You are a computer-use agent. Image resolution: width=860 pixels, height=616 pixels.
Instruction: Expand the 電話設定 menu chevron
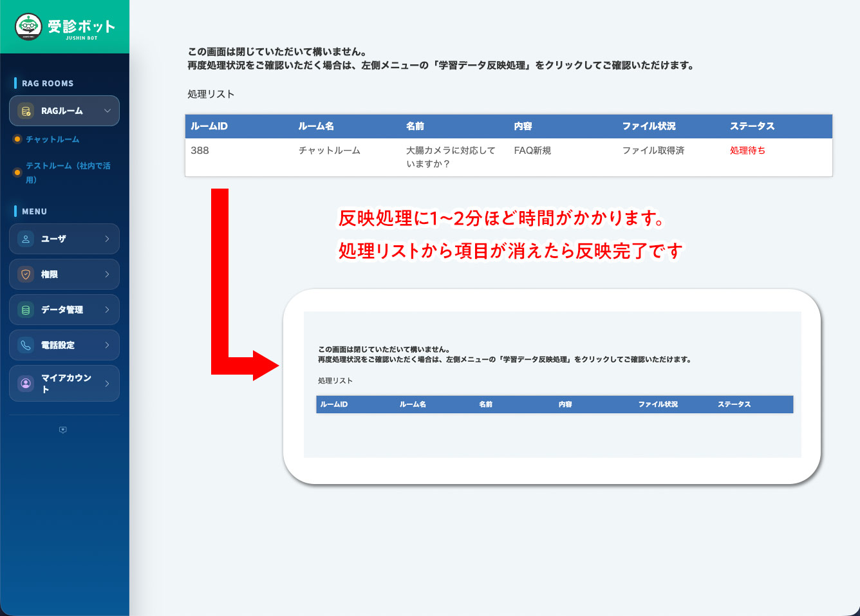click(x=107, y=345)
